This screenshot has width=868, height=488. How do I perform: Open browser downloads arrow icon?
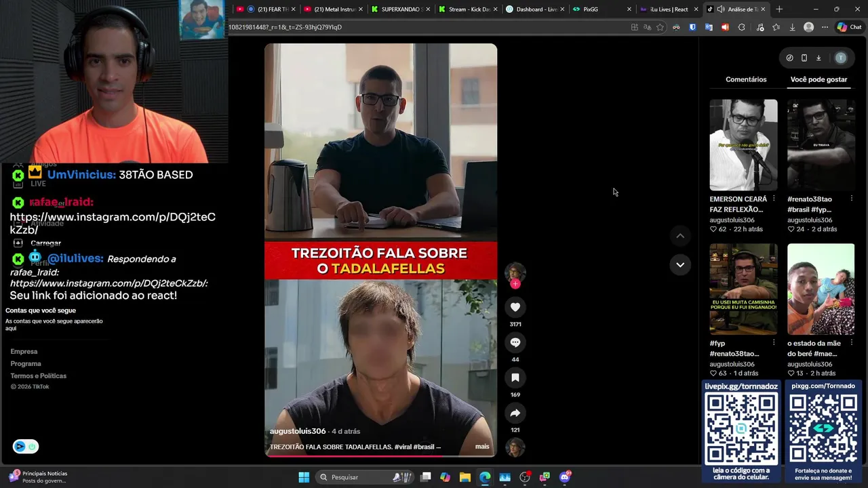[792, 27]
